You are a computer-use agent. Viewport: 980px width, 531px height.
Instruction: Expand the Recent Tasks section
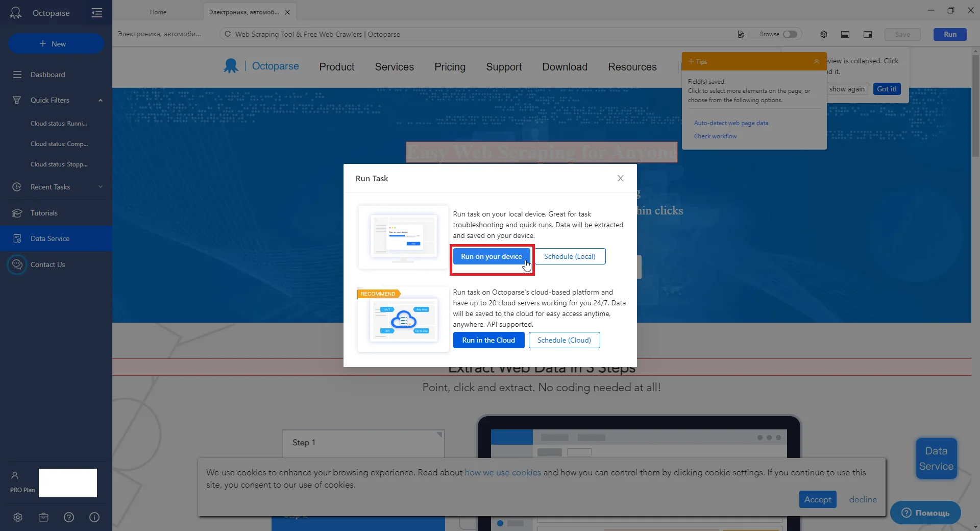101,187
